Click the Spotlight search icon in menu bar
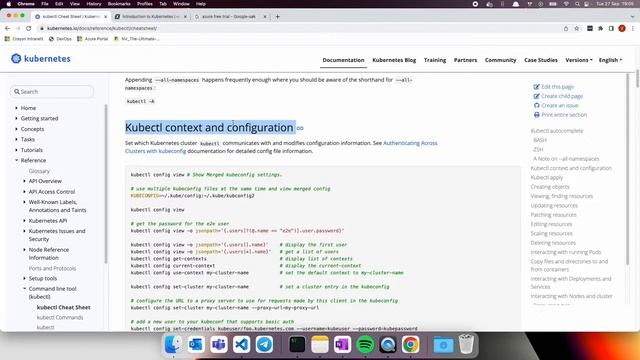 pyautogui.click(x=577, y=4)
